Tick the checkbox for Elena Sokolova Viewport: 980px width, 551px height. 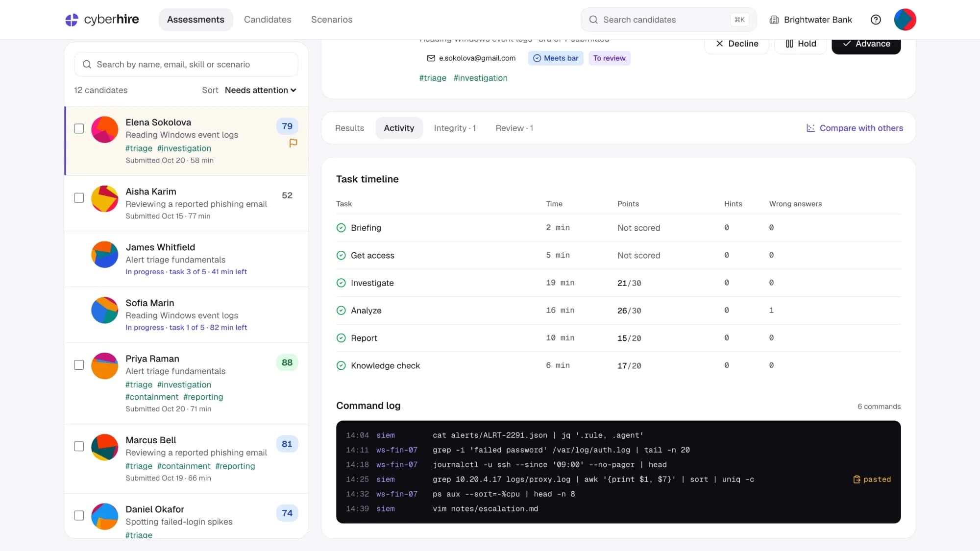(79, 128)
